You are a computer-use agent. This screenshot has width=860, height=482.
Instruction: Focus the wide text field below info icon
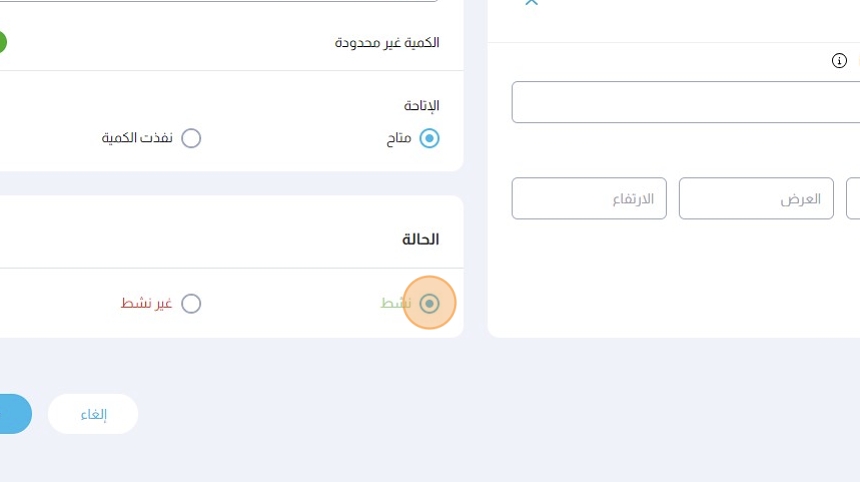[685, 102]
